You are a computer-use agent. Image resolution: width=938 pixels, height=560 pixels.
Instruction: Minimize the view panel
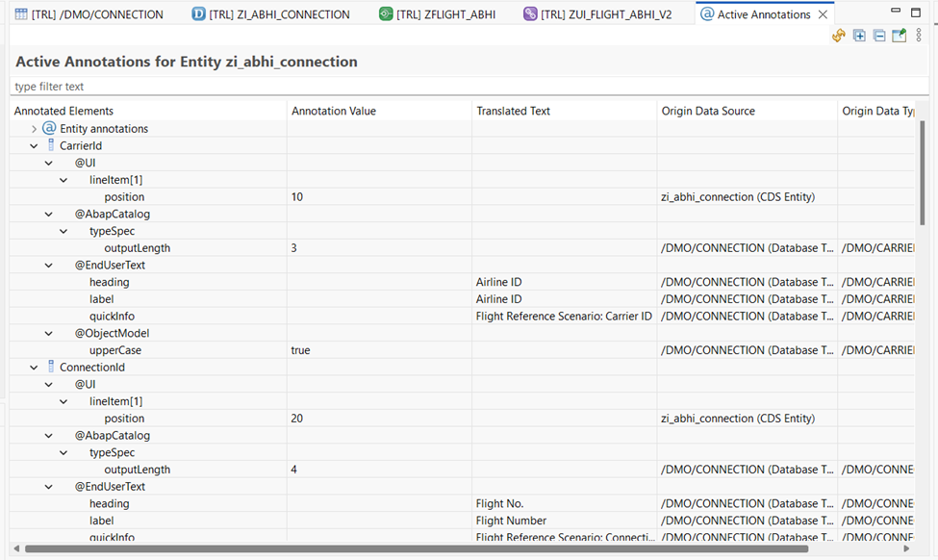(x=897, y=13)
